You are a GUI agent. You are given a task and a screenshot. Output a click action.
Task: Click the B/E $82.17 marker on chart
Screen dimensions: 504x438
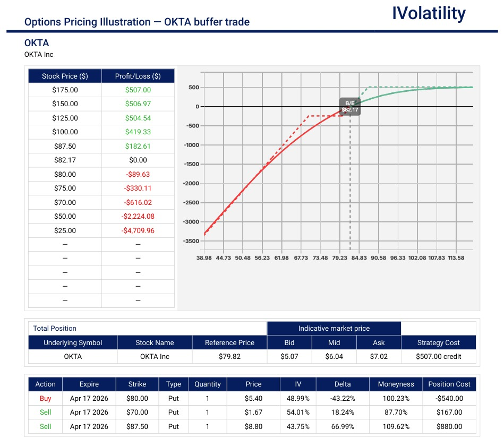[349, 107]
